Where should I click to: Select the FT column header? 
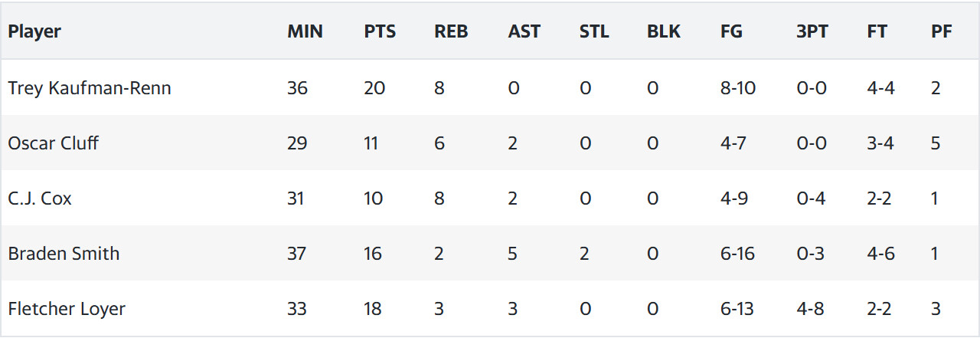click(x=877, y=32)
